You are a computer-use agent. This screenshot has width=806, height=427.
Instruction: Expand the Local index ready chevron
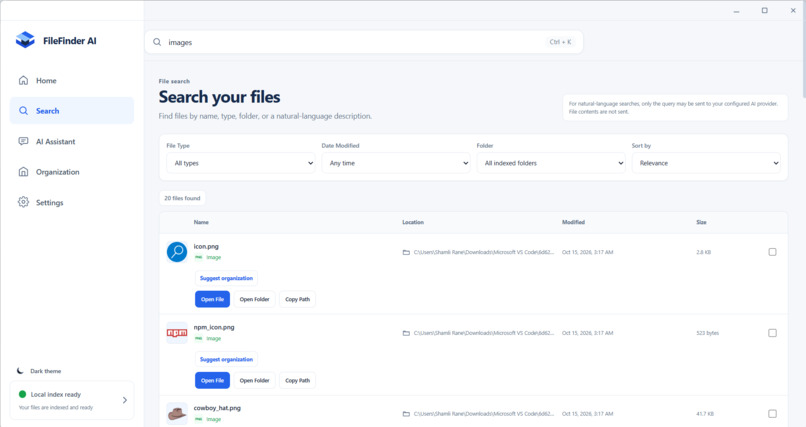[124, 400]
